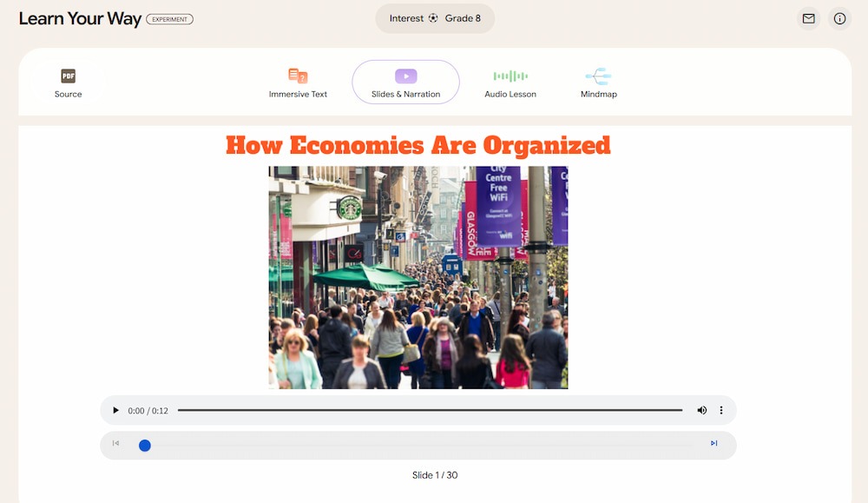Open the Interest and Grade 8 selector
Viewport: 868px width, 503px height.
[435, 18]
